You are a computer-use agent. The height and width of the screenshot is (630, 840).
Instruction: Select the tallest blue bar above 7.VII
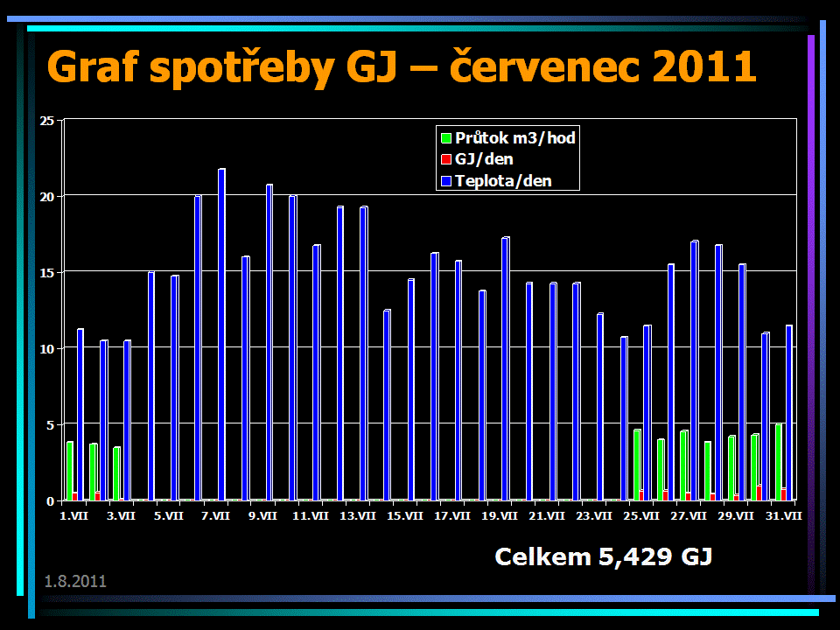tap(221, 332)
